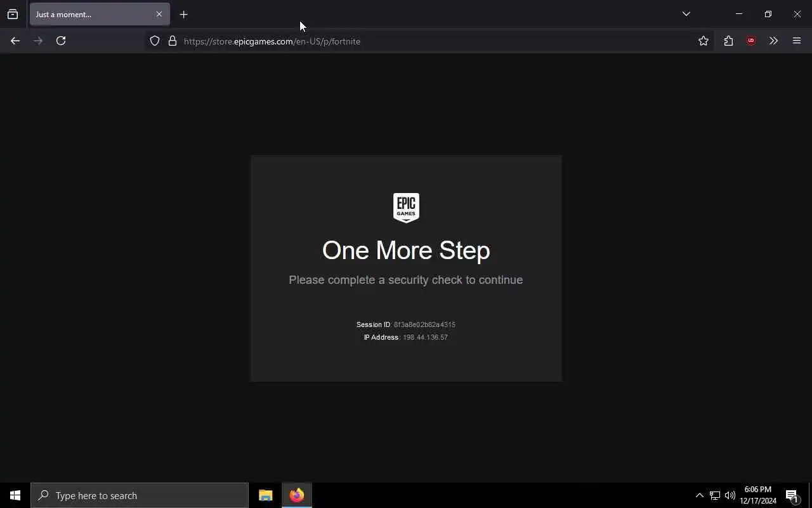This screenshot has width=812, height=508.
Task: Open Firefox application hamburger menu
Action: pyautogui.click(x=797, y=41)
